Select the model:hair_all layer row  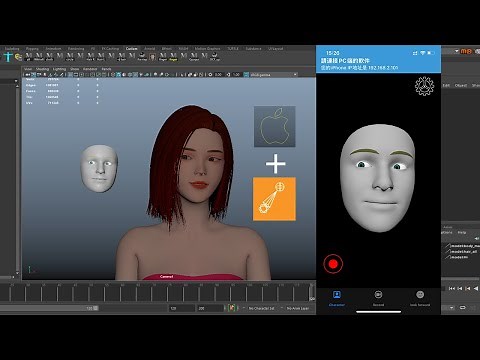point(462,252)
